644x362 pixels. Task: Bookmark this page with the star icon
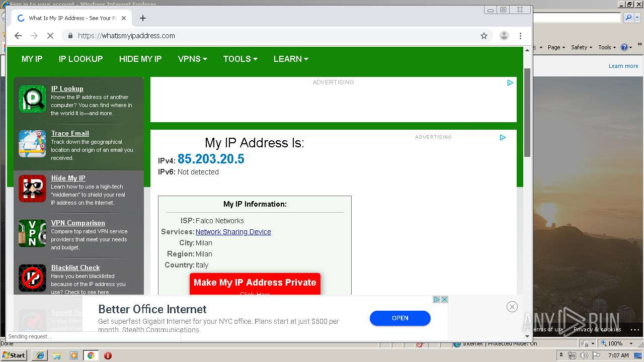(x=484, y=36)
